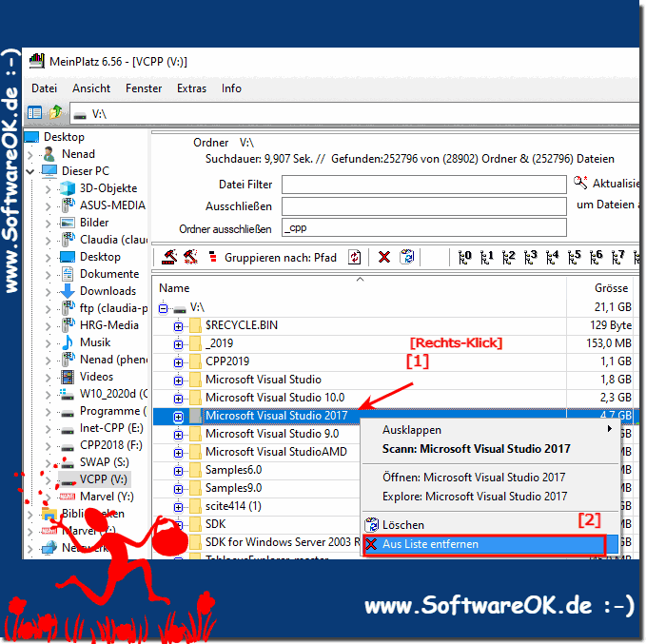Expand the CPP2019 folder
Screen dimensions: 646x644
178,362
